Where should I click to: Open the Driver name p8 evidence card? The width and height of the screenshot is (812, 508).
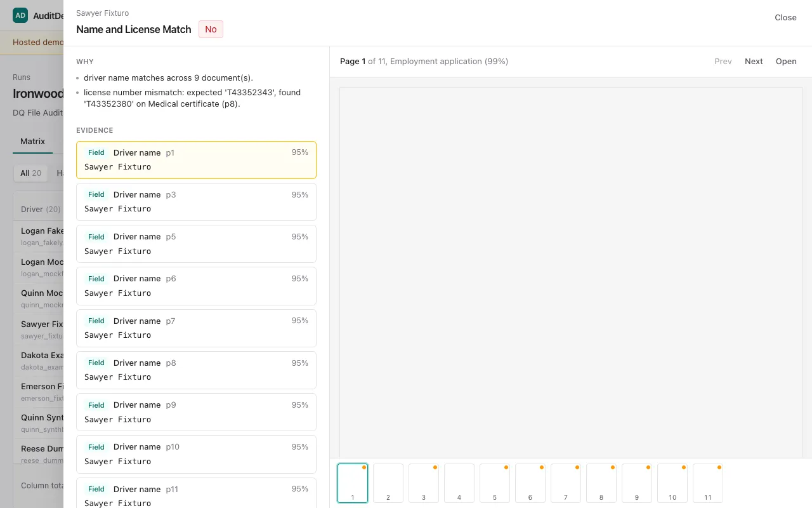click(x=196, y=370)
